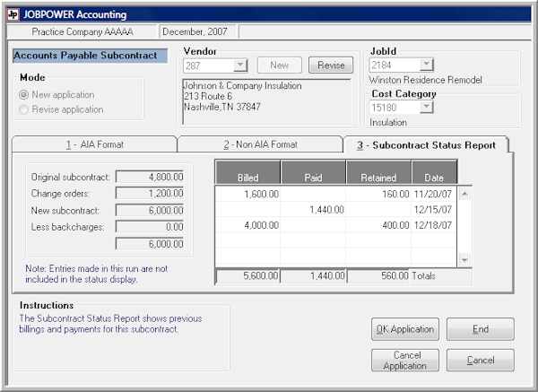Click the JOBPOWER app icon in title bar

click(x=12, y=14)
